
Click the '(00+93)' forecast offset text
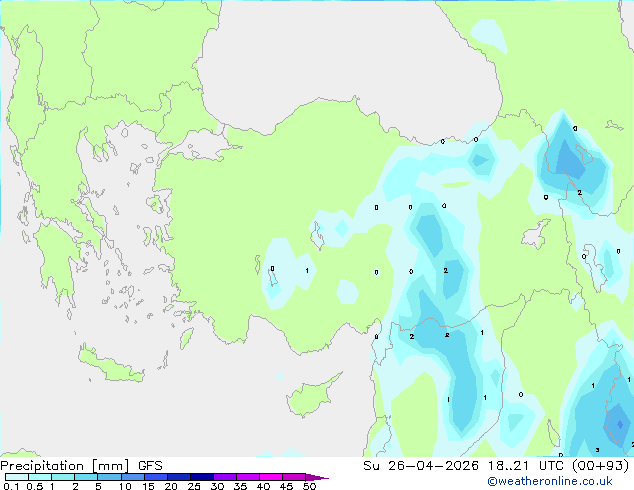coord(600,466)
